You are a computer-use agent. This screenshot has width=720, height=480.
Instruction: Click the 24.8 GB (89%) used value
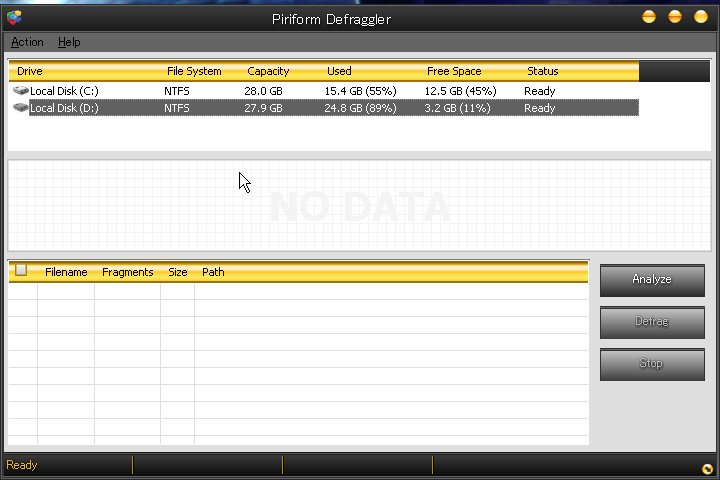tap(360, 108)
